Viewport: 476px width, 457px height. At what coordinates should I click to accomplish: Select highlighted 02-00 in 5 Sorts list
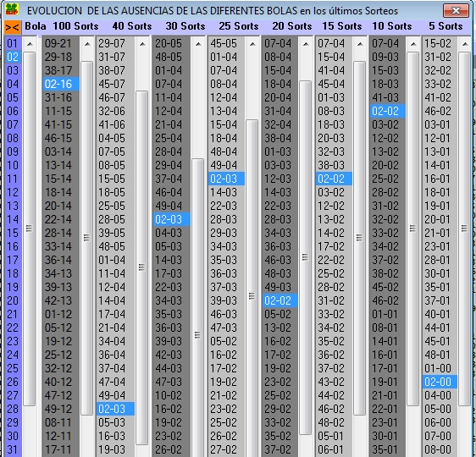[x=440, y=382]
